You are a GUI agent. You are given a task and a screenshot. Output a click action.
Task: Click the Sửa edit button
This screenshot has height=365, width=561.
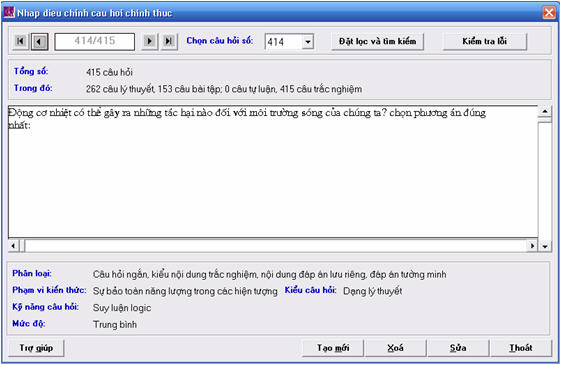(458, 348)
